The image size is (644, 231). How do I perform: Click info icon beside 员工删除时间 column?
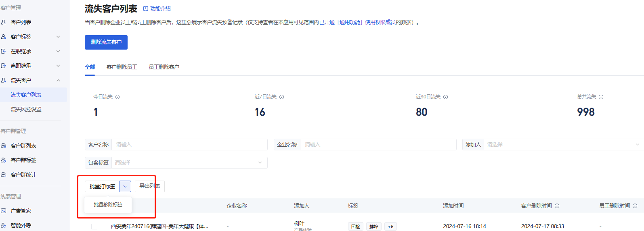point(635,206)
